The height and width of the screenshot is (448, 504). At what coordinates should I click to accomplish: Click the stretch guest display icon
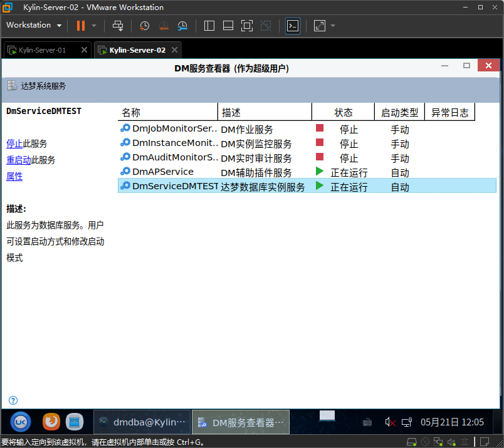320,26
